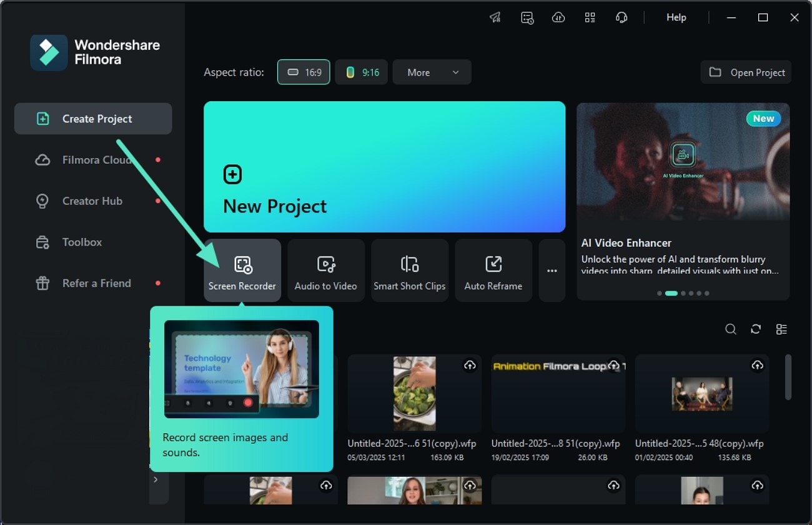The height and width of the screenshot is (525, 812).
Task: Click the New badge on the banner
Action: point(763,119)
